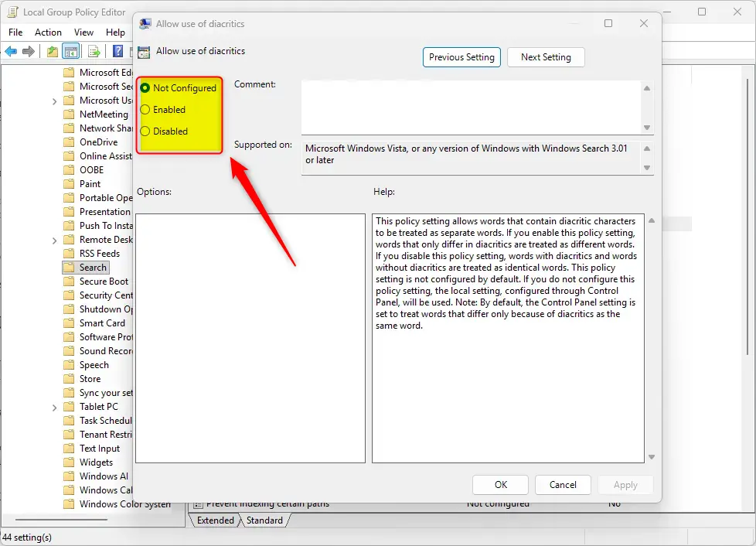Click Comment box scroll-down arrow
756x546 pixels.
click(647, 128)
